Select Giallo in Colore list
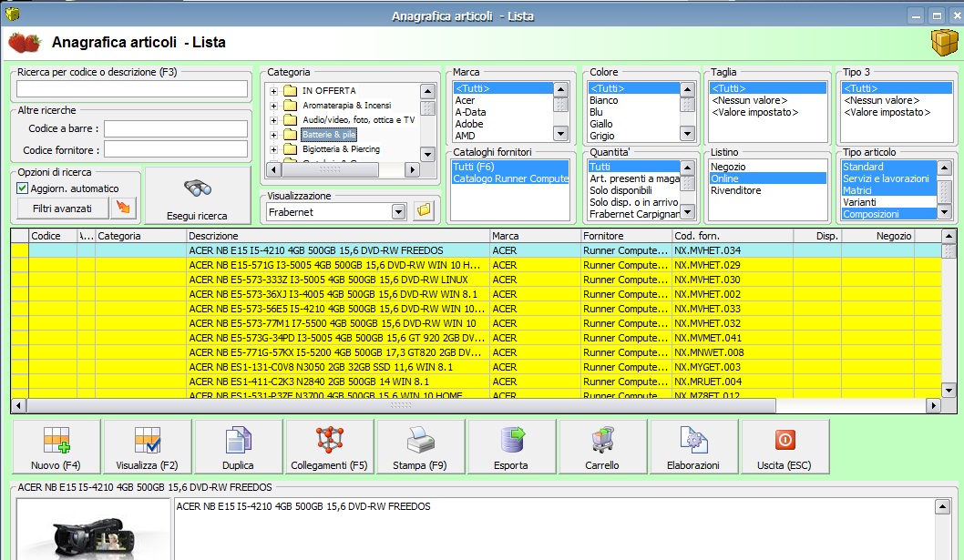 601,124
